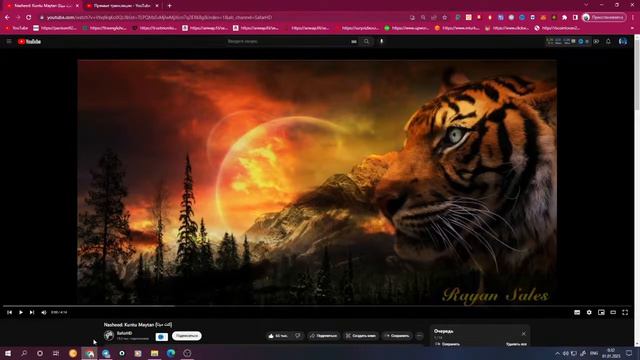Open YouTube notifications bell

pyautogui.click(x=608, y=41)
